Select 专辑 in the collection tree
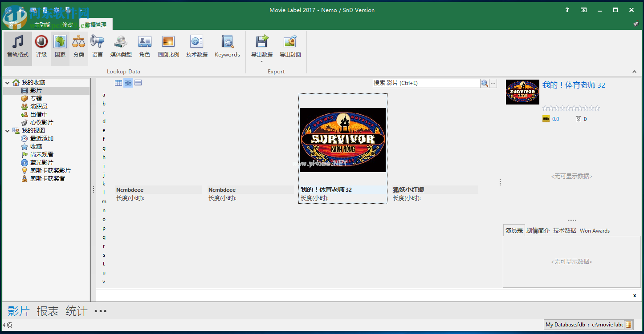This screenshot has width=644, height=334. 36,98
